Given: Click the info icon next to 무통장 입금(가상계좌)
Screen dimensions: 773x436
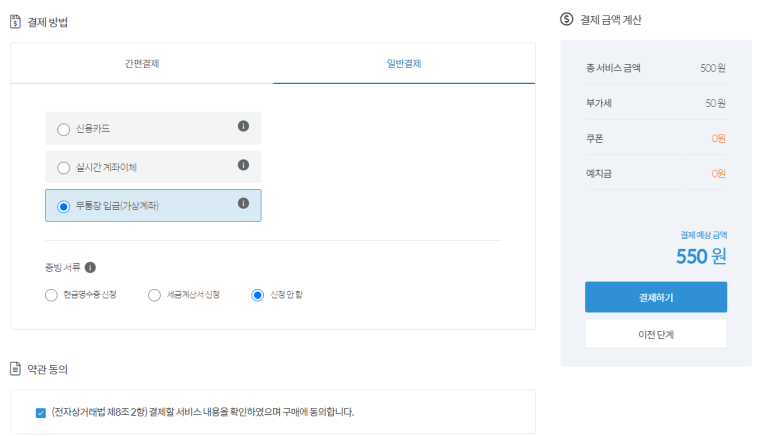Looking at the screenshot, I should pos(243,203).
